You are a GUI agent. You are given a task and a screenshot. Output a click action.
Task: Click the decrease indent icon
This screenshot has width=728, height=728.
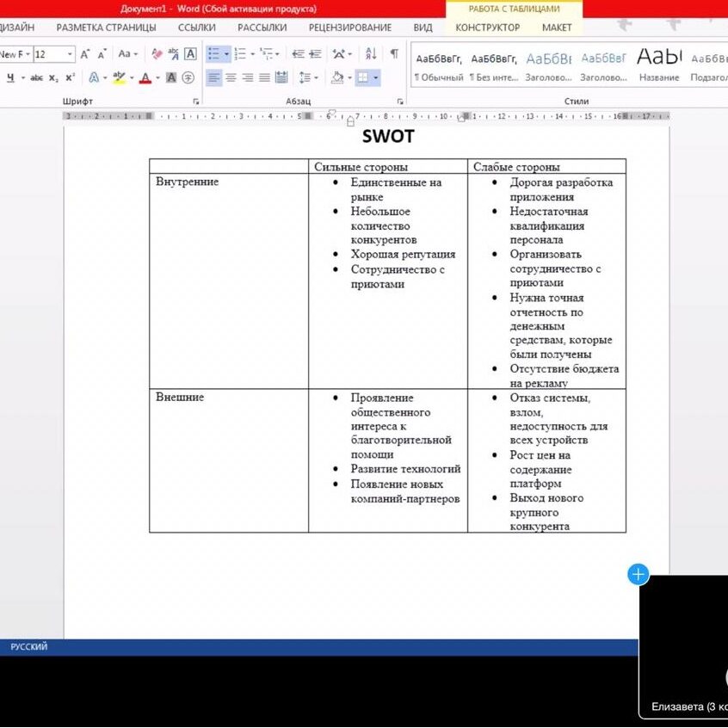coord(298,54)
